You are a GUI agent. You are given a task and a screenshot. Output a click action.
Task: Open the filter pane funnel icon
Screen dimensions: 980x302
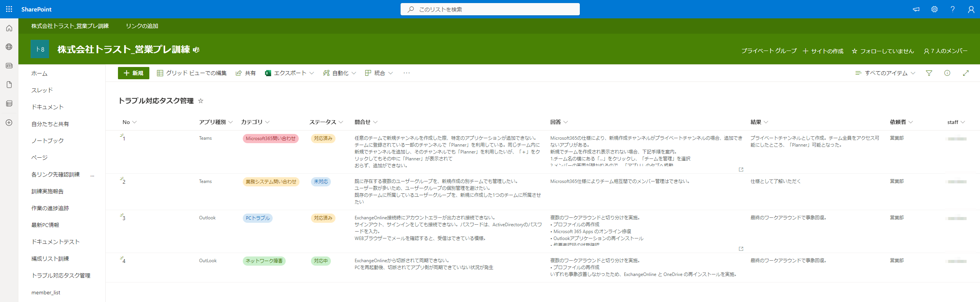pyautogui.click(x=929, y=73)
